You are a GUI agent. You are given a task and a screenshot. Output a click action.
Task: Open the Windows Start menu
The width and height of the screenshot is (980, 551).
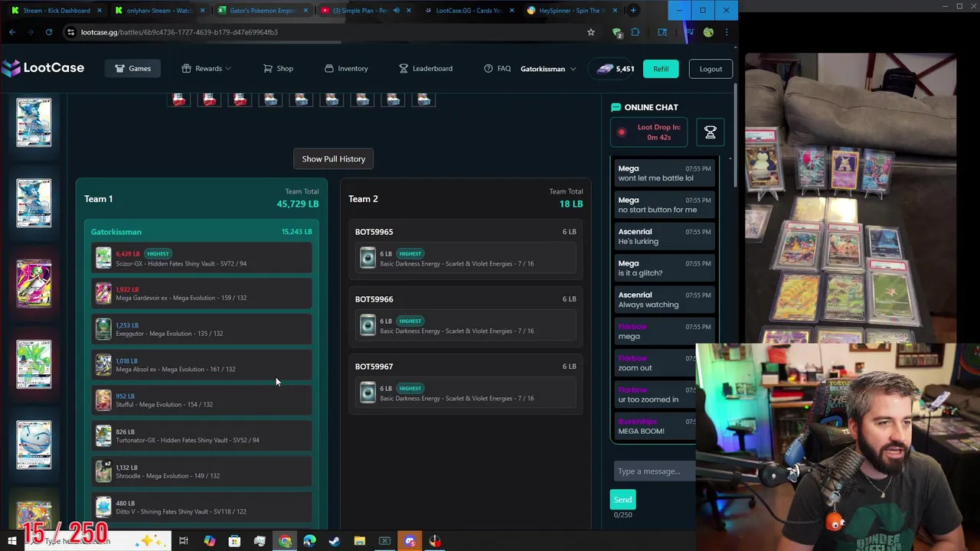[12, 541]
